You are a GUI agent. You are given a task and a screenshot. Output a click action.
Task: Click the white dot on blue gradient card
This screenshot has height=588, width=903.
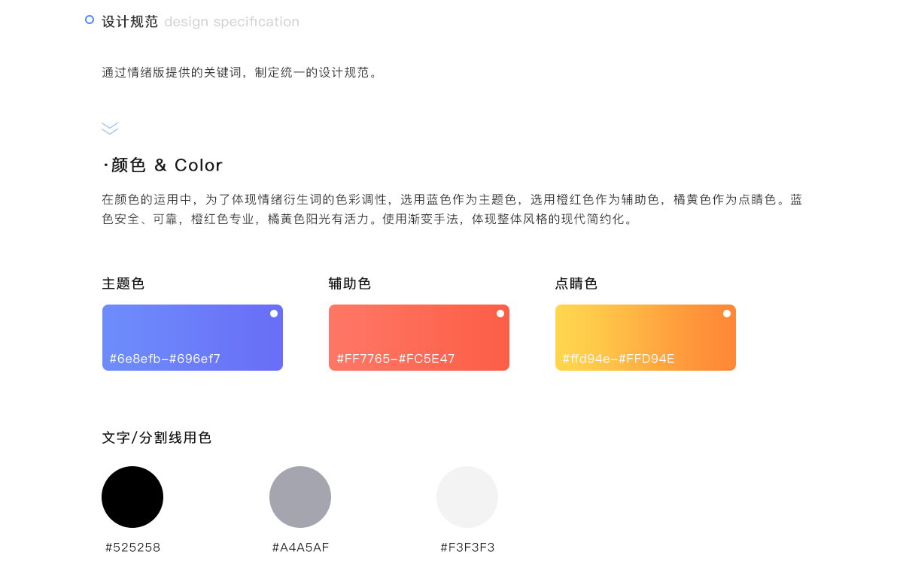click(274, 314)
